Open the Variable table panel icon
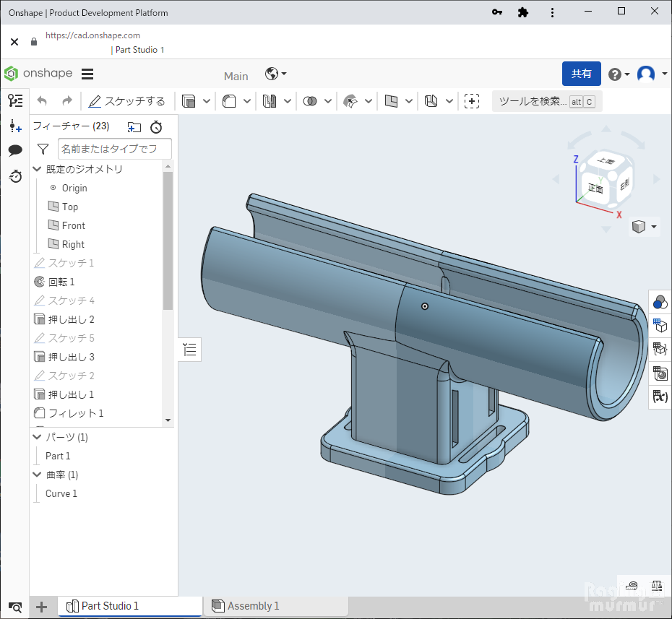This screenshot has width=672, height=619. (x=660, y=397)
